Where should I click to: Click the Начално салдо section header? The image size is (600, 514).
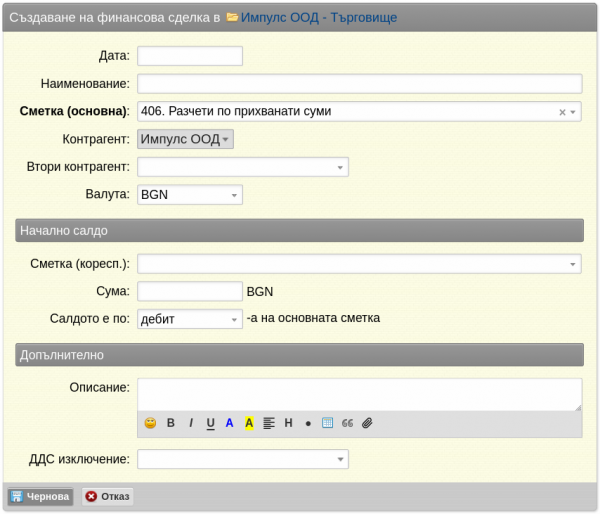tap(299, 230)
